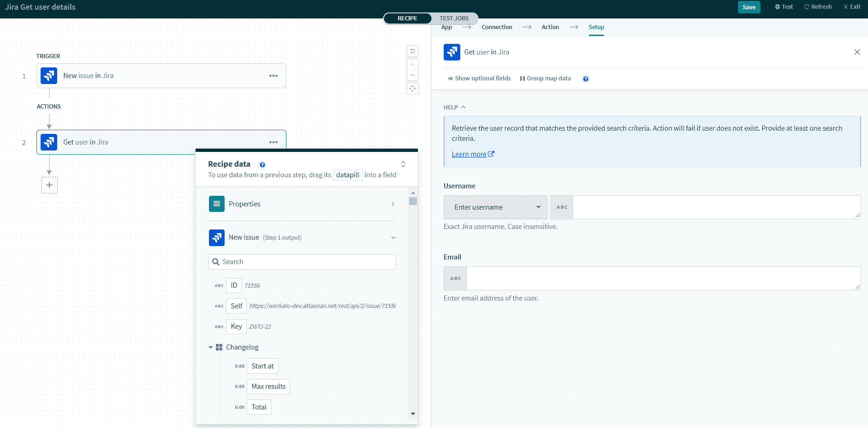Open the Enter username dropdown

[495, 207]
